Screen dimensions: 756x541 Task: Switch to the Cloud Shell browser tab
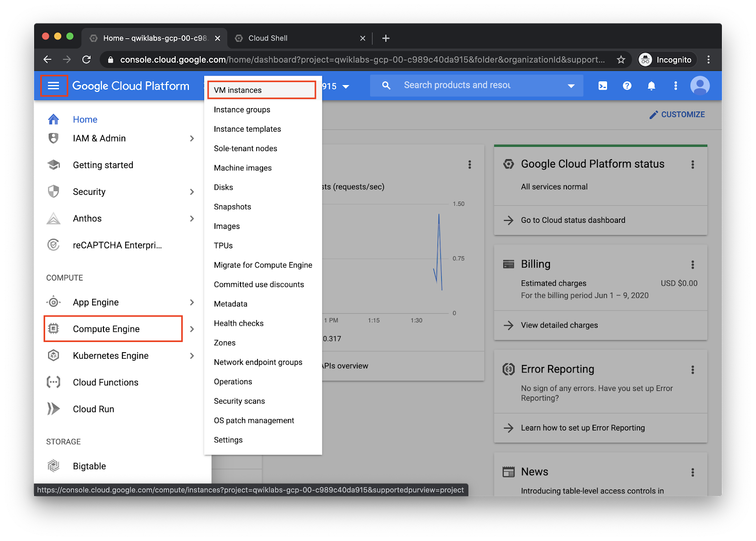pos(301,38)
